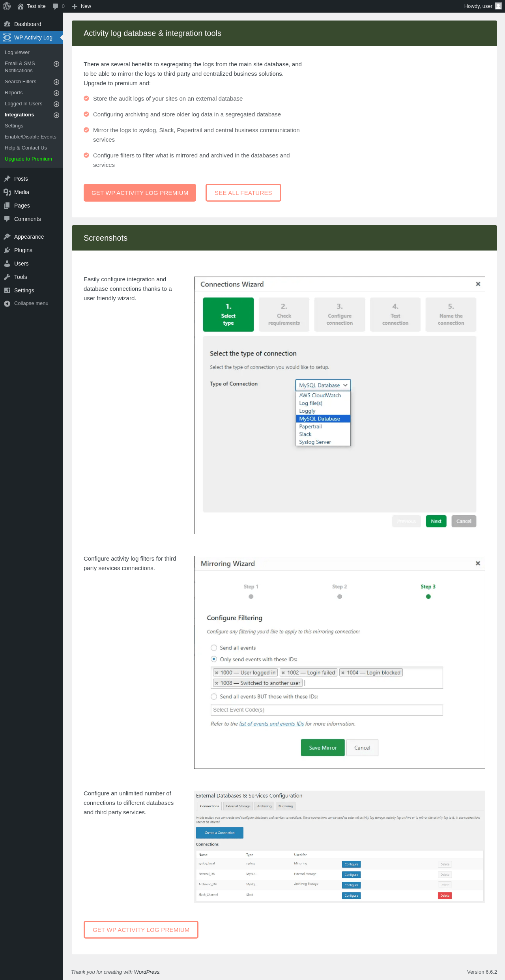Click the Appearance paintbrush icon

point(7,237)
